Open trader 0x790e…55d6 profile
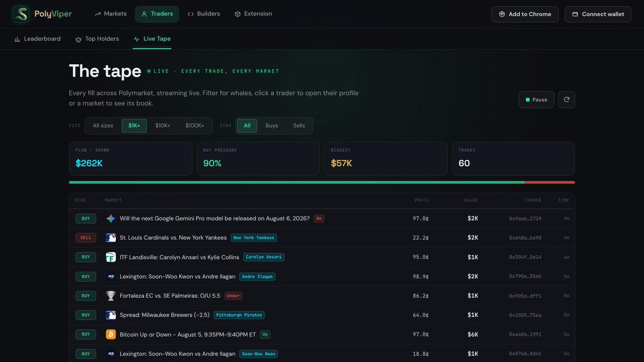The width and height of the screenshot is (644, 362). (525, 277)
